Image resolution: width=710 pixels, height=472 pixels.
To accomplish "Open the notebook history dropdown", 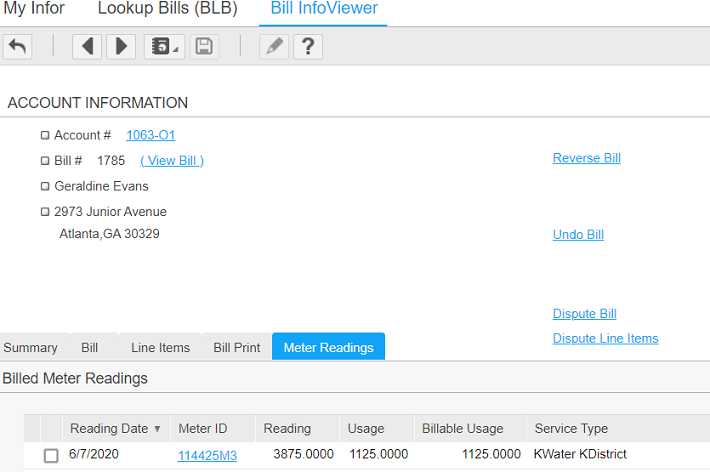I will (163, 46).
